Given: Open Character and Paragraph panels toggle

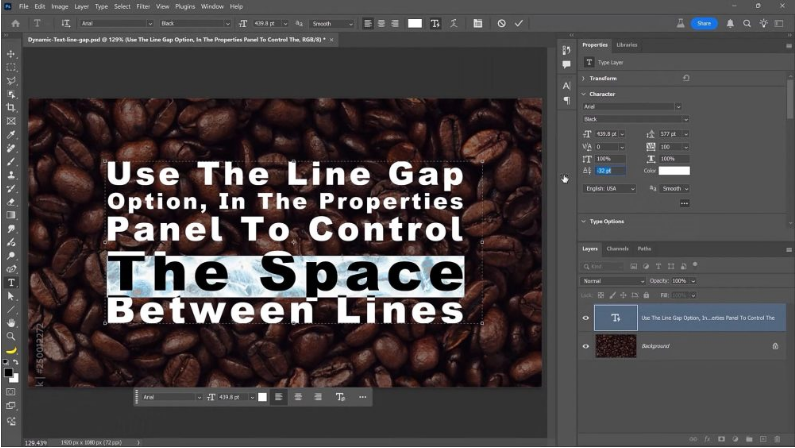Looking at the screenshot, I should [478, 23].
